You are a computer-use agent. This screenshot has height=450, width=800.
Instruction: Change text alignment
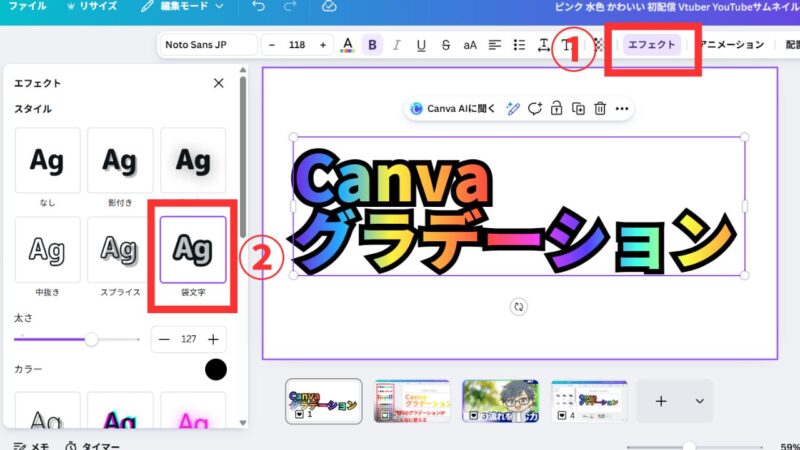click(x=494, y=45)
